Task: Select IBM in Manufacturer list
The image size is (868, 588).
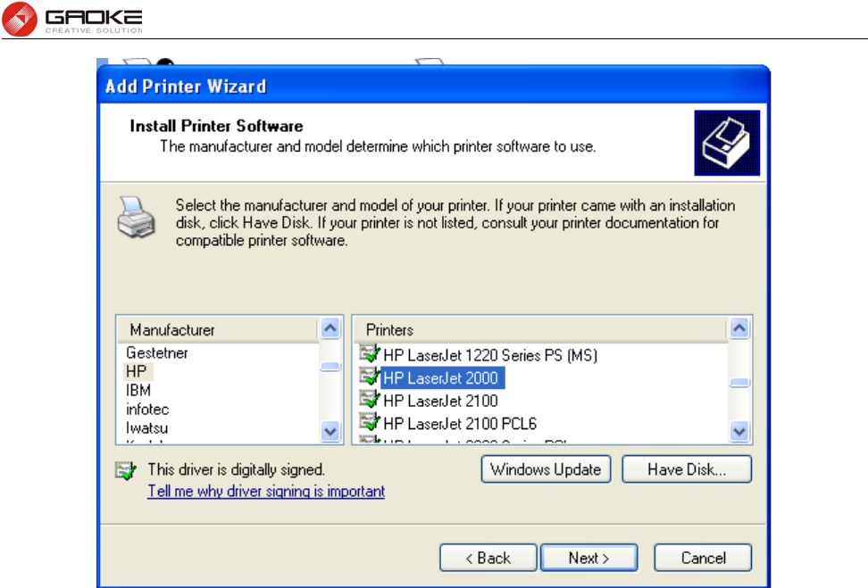Action: 138,391
